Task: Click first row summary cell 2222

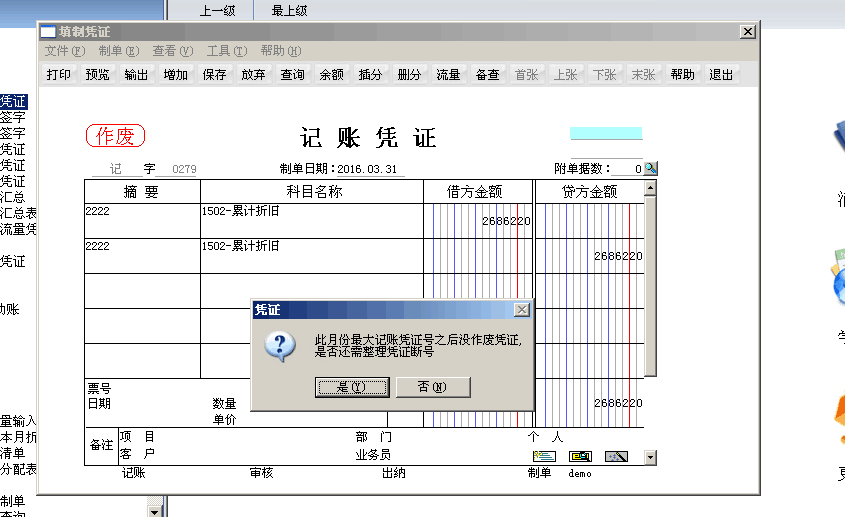Action: click(x=142, y=221)
